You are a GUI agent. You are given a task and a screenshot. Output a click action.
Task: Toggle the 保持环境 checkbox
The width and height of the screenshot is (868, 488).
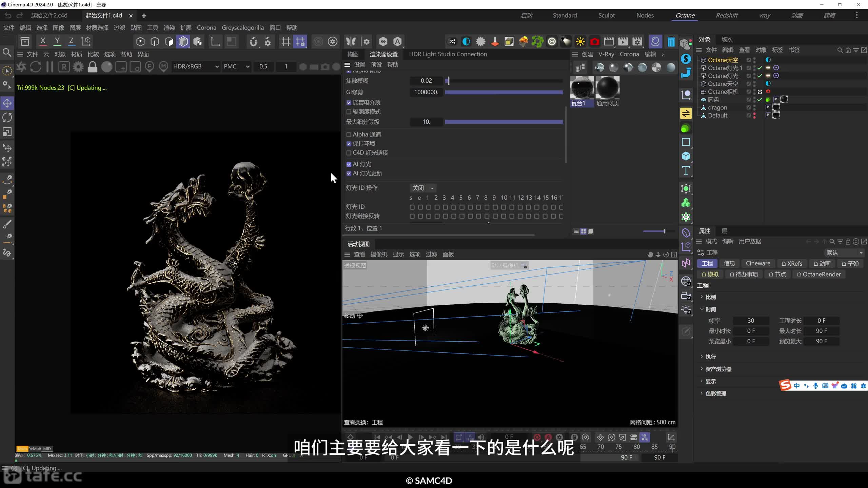[349, 144]
